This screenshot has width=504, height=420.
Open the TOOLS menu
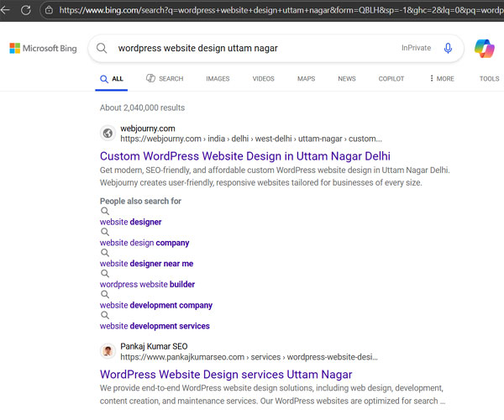[x=489, y=79]
